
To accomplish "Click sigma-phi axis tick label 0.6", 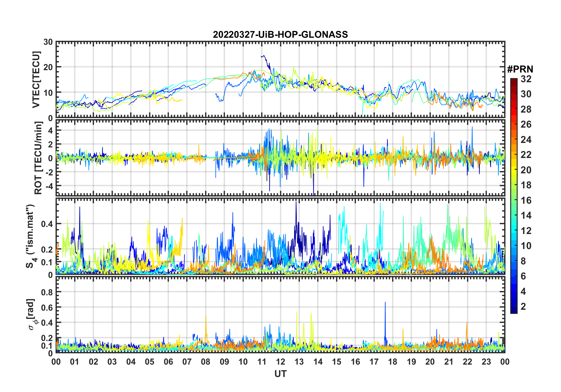I will [x=47, y=307].
